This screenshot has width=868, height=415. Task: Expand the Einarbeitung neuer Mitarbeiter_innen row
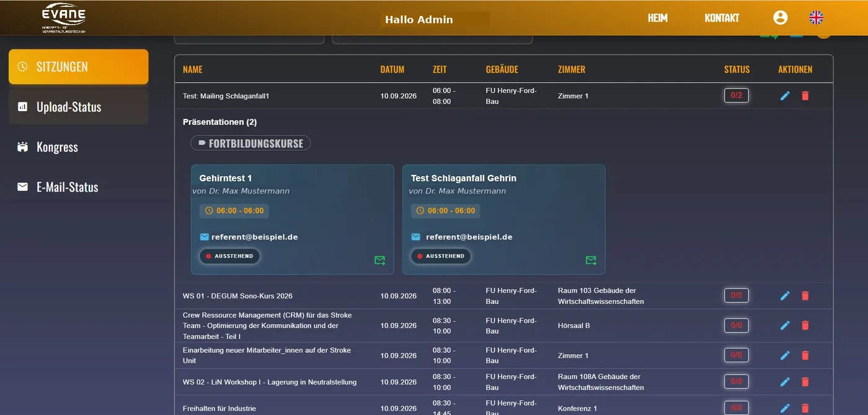click(503, 355)
